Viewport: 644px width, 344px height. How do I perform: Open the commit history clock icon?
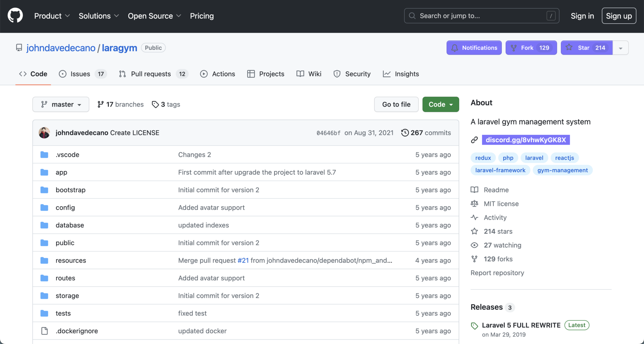point(405,132)
